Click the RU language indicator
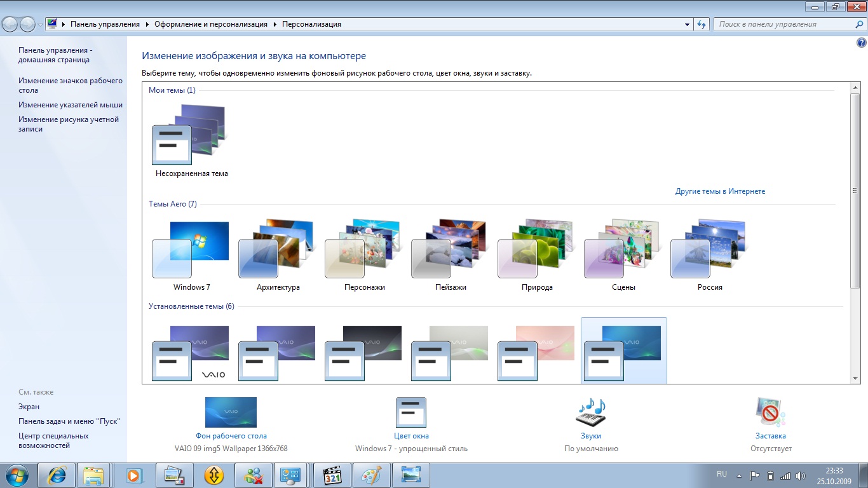868x488 pixels. pyautogui.click(x=722, y=474)
